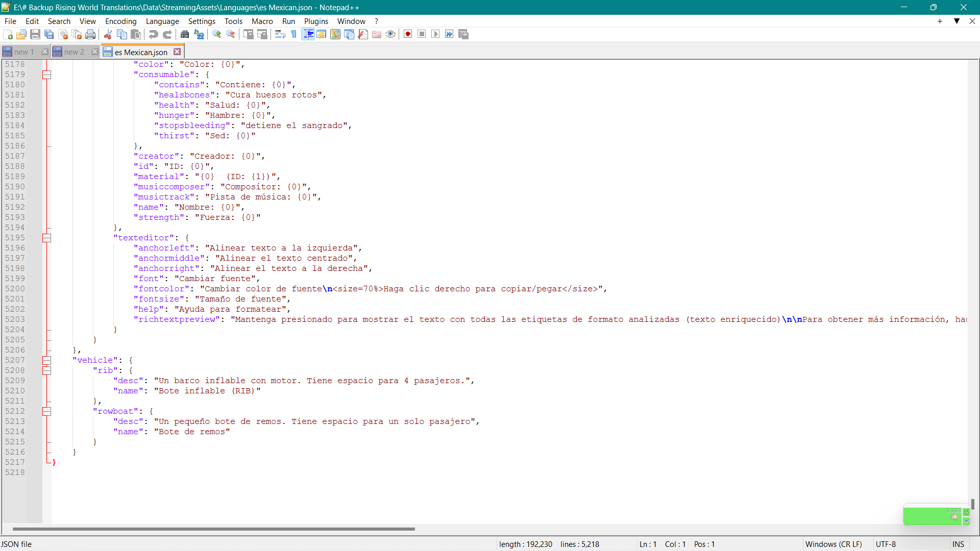Click the Cut scissors icon
This screenshot has height=551, width=980.
pyautogui.click(x=108, y=34)
